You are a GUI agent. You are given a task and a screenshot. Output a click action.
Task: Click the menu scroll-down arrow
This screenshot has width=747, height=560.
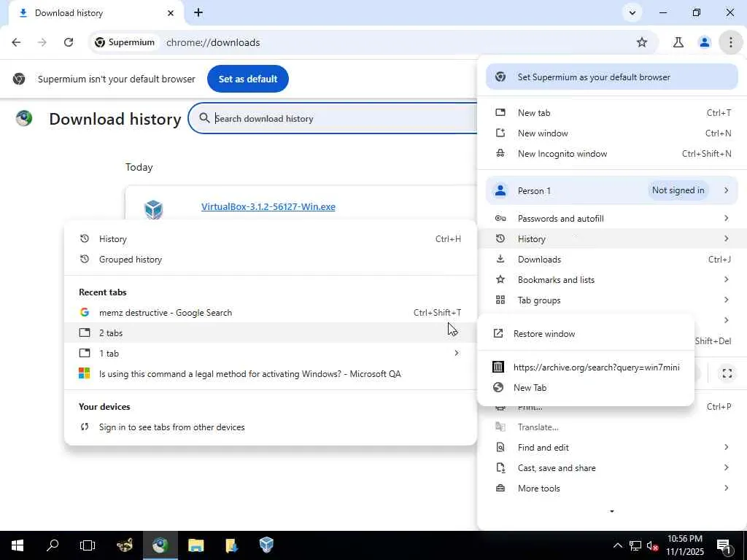(612, 511)
